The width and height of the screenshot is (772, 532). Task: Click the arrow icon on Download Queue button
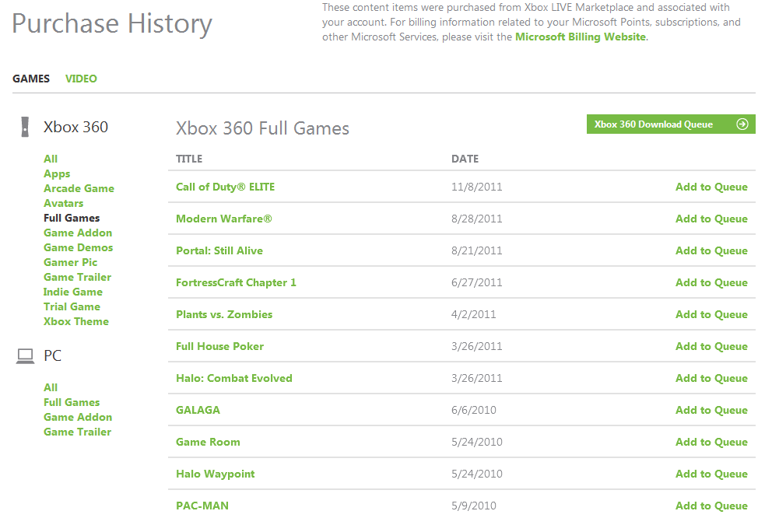[742, 124]
